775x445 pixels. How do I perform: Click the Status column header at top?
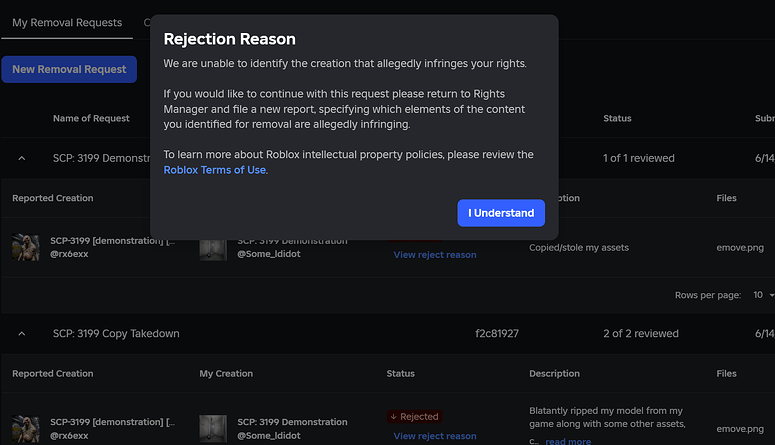pos(617,118)
